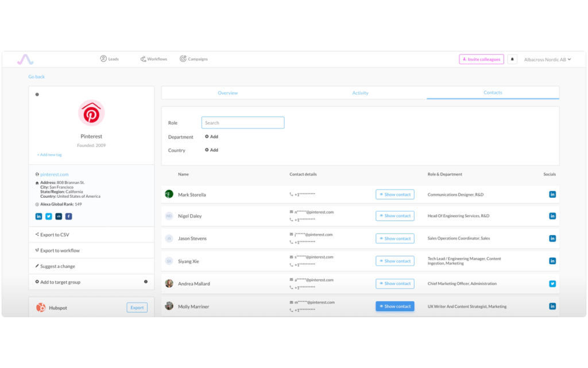Show contact for Siyang Xie
This screenshot has width=588, height=368.
395,261
